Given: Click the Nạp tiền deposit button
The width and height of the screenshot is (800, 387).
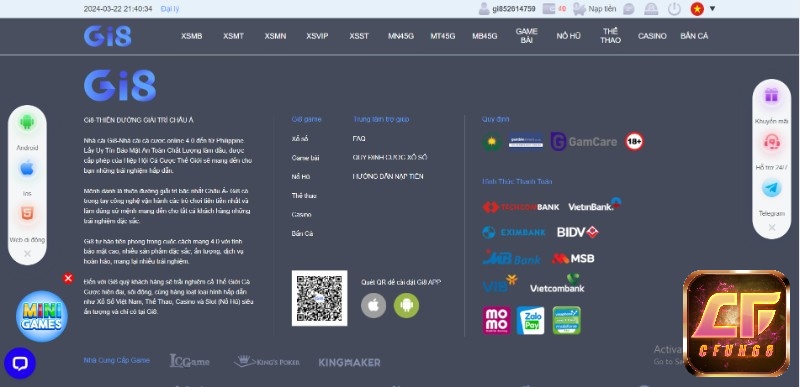Looking at the screenshot, I should pyautogui.click(x=602, y=9).
